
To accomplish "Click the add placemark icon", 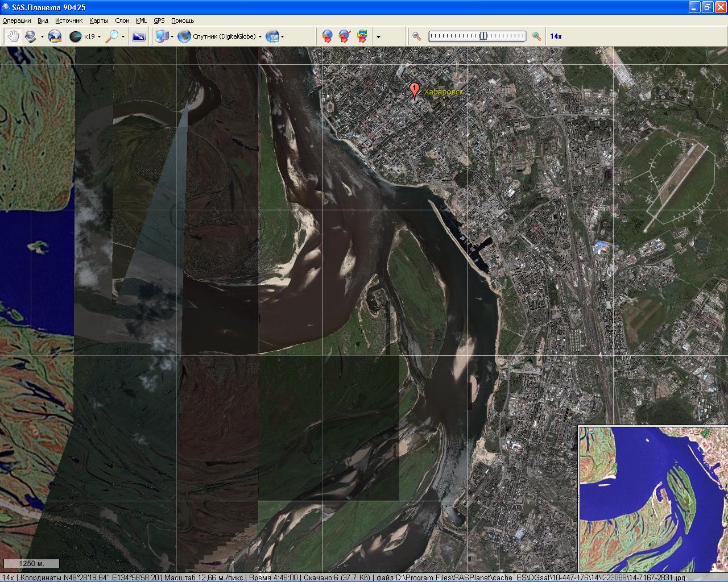I will (327, 36).
